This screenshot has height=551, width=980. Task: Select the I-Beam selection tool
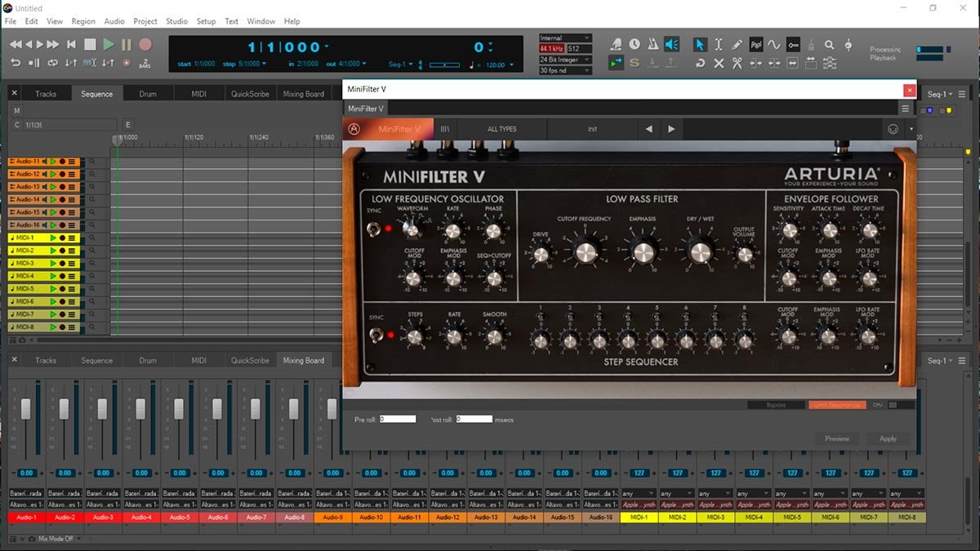tap(719, 45)
